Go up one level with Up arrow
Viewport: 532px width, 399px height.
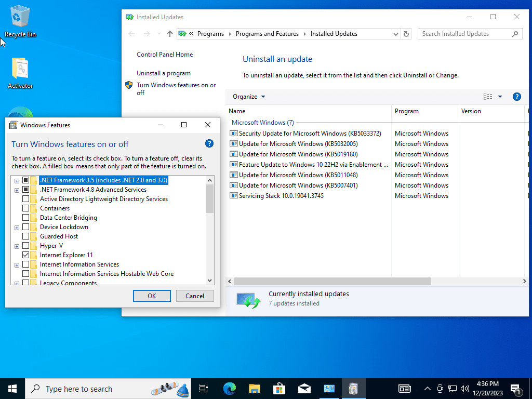pos(170,34)
